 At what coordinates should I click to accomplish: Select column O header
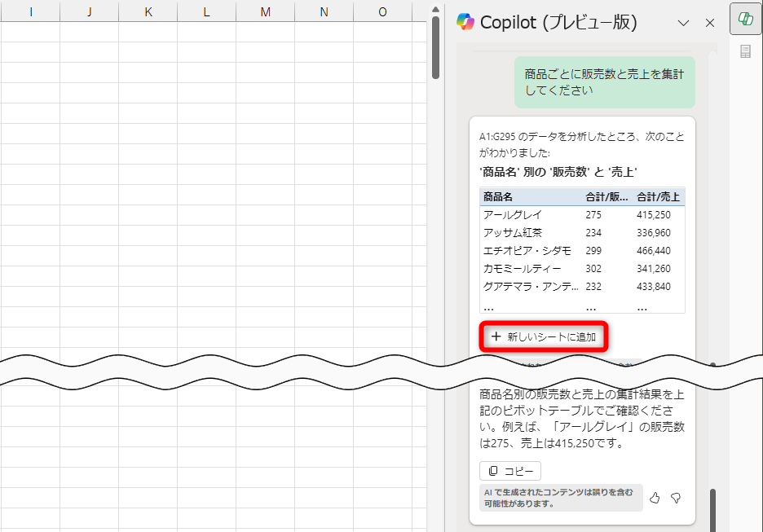click(382, 12)
